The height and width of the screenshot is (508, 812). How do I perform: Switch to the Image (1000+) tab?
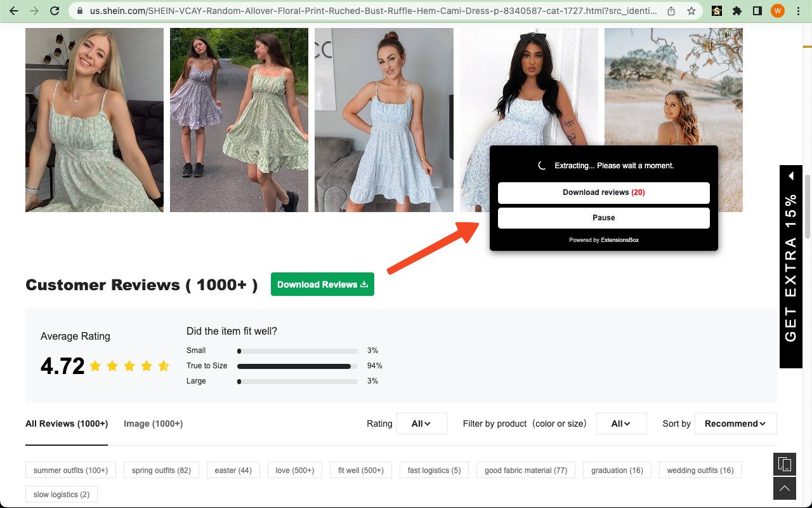[x=153, y=424]
